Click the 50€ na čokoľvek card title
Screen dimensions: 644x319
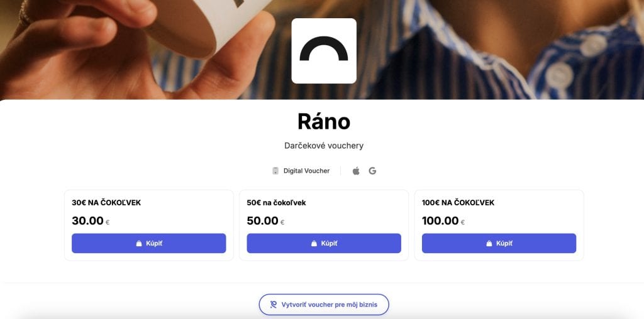[x=277, y=203]
